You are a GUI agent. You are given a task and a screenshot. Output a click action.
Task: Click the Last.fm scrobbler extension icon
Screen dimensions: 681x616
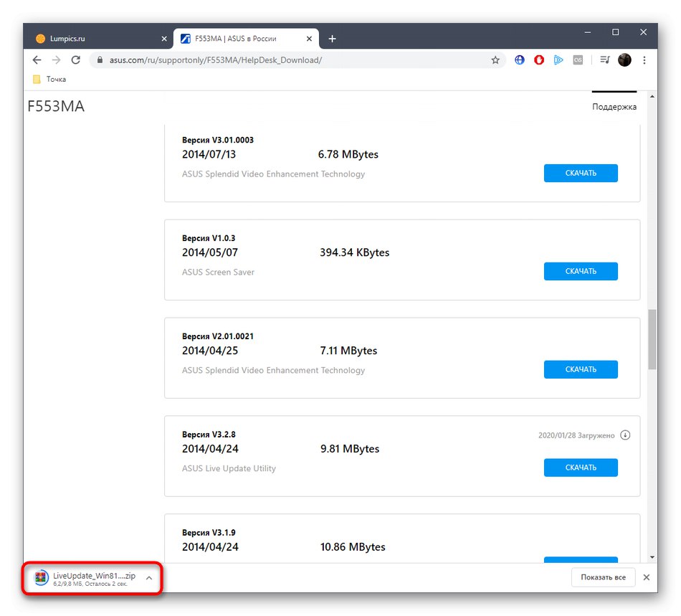[x=578, y=60]
